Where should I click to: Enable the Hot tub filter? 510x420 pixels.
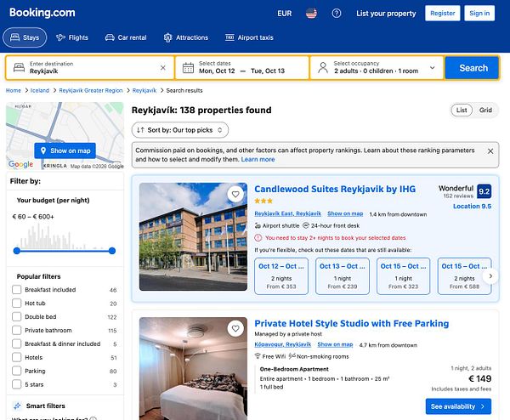(17, 304)
